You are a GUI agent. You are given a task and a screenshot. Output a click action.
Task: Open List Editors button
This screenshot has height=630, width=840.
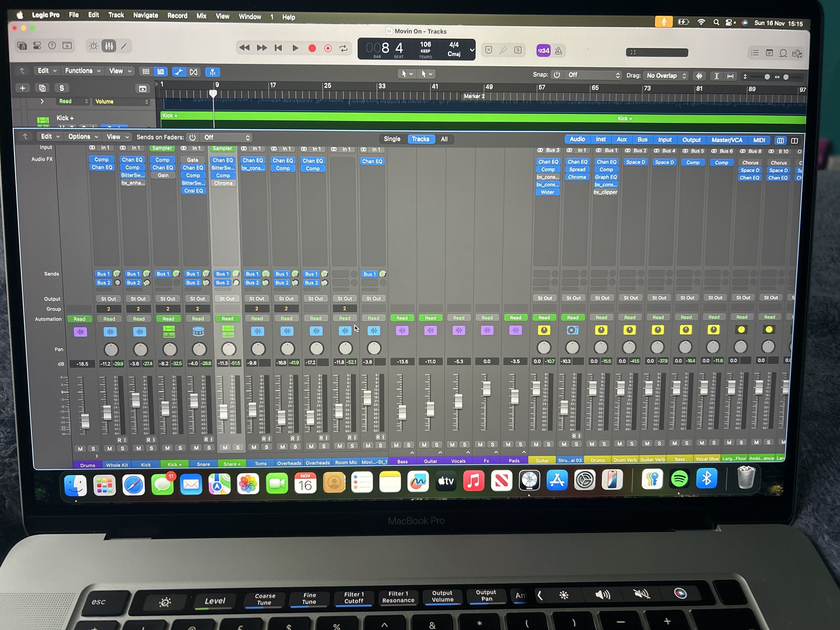point(755,53)
